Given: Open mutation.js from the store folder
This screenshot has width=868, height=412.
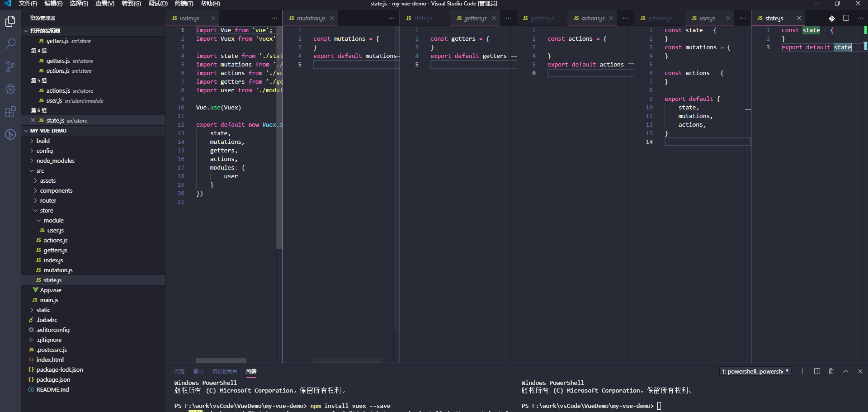Looking at the screenshot, I should click(93, 270).
